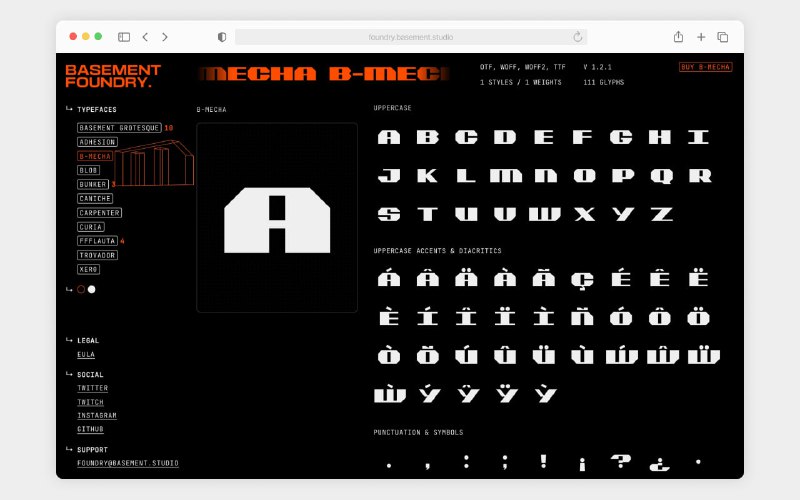Select the Xero typeface
Viewport: 800px width, 500px height.
(88, 269)
